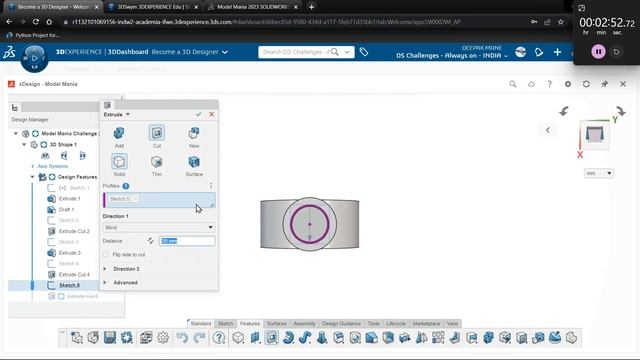640x360 pixels.
Task: Choose the Thin extrude type
Action: click(x=157, y=165)
